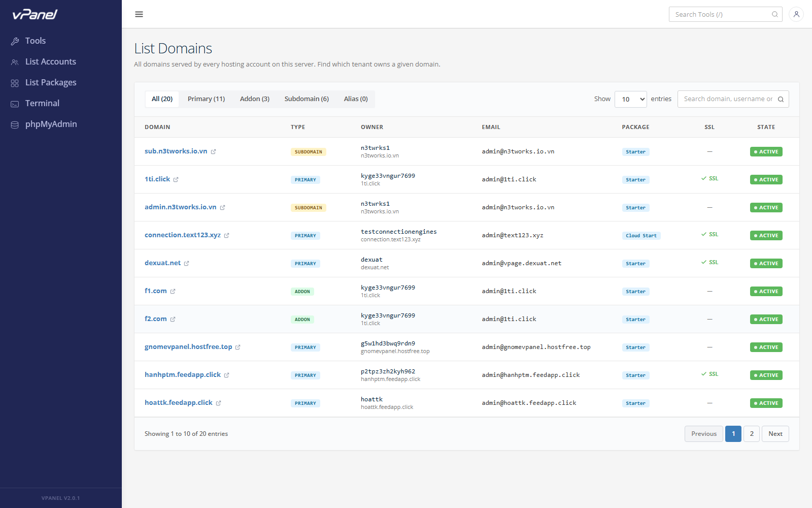Viewport: 812px width, 508px height.
Task: Click the Previous pagination button
Action: [x=704, y=434]
